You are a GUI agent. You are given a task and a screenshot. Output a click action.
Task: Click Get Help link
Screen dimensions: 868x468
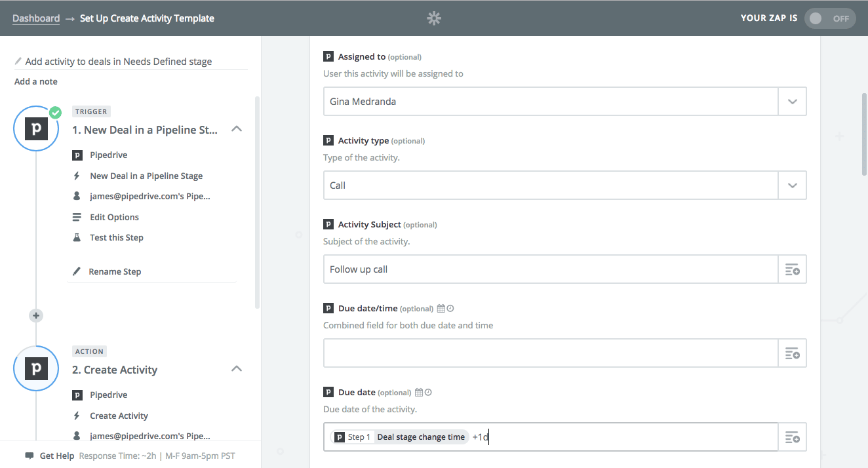[57, 456]
